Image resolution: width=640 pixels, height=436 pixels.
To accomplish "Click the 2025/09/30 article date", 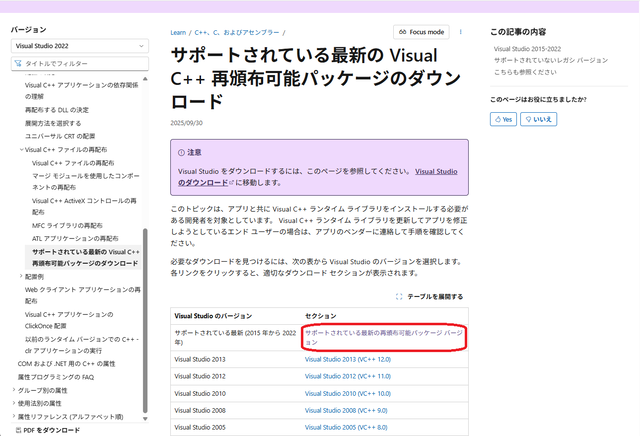I will 187,123.
